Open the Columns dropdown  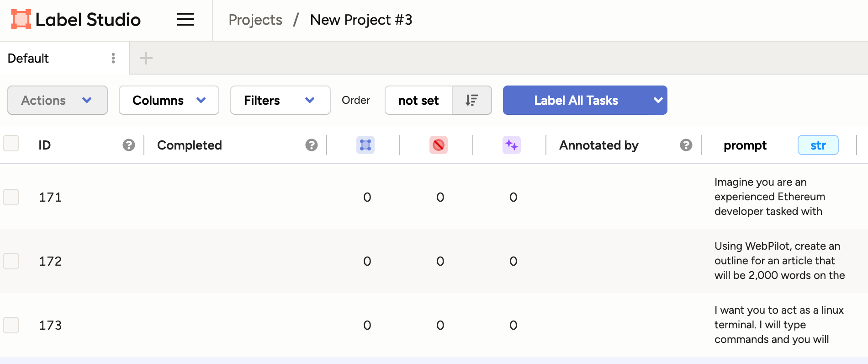pos(169,100)
